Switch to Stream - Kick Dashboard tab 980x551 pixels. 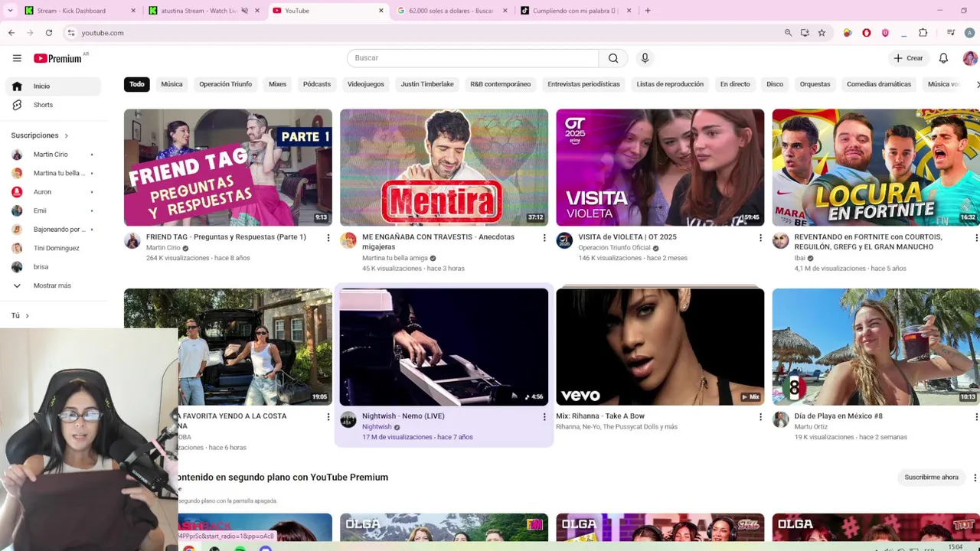click(x=80, y=11)
